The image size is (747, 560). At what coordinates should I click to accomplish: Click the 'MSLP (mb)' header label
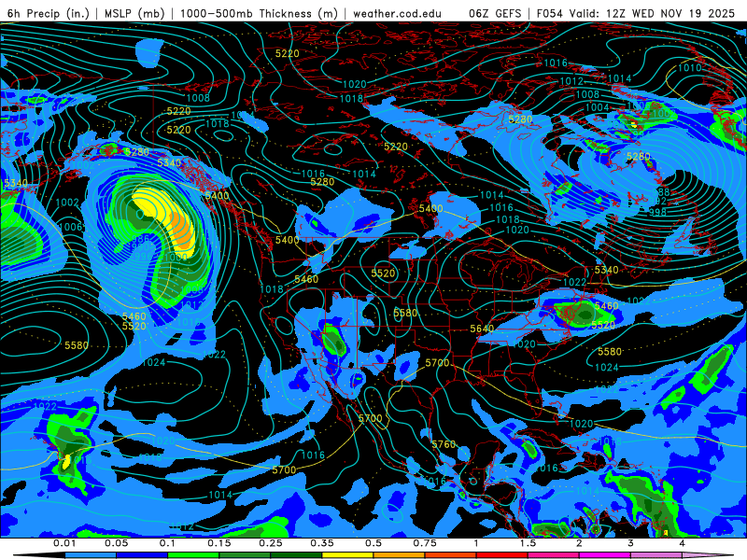tap(134, 13)
